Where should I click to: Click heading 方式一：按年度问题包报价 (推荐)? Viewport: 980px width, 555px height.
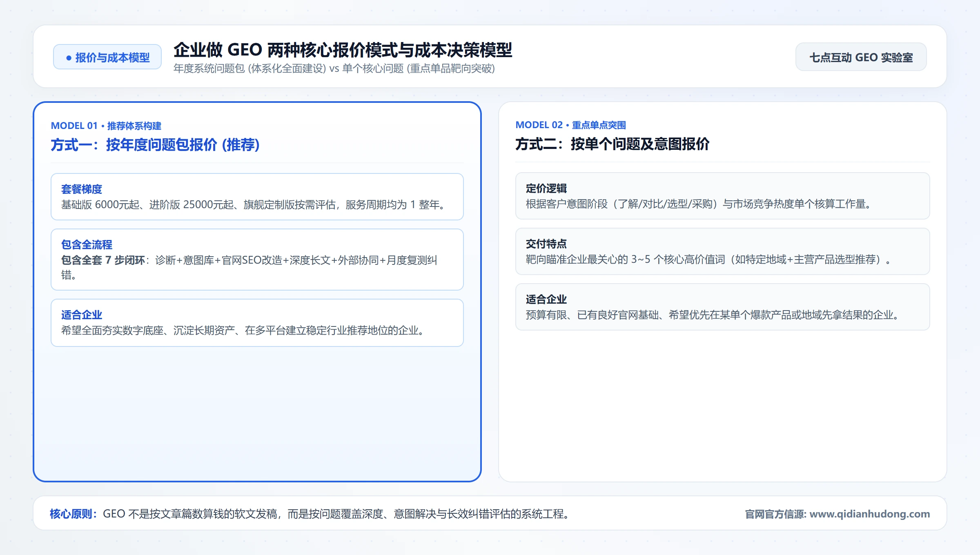pyautogui.click(x=155, y=145)
